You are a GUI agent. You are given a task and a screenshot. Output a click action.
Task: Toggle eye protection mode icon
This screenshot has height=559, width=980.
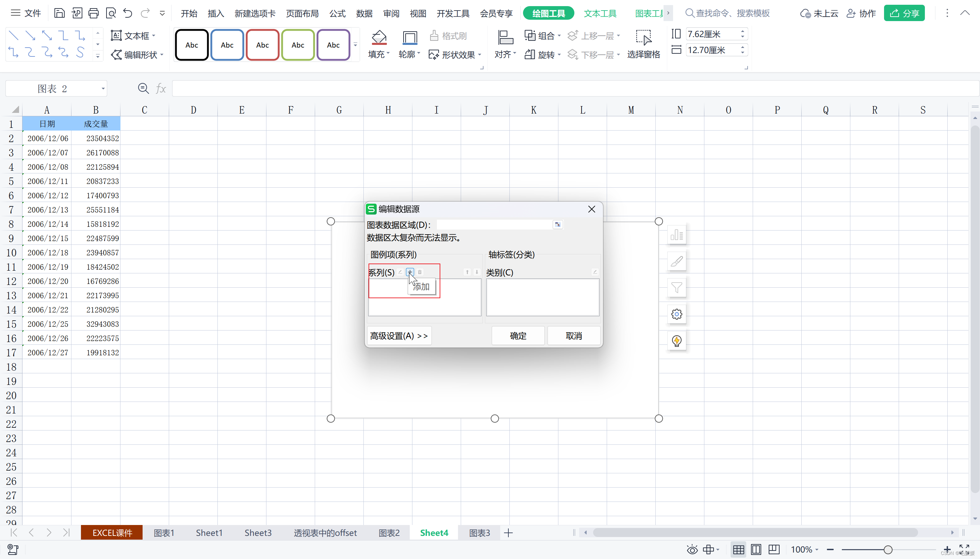pyautogui.click(x=692, y=549)
